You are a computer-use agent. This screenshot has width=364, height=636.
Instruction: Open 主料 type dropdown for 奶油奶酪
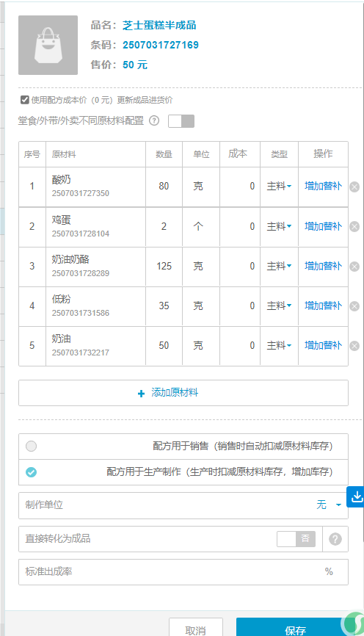pyautogui.click(x=279, y=266)
